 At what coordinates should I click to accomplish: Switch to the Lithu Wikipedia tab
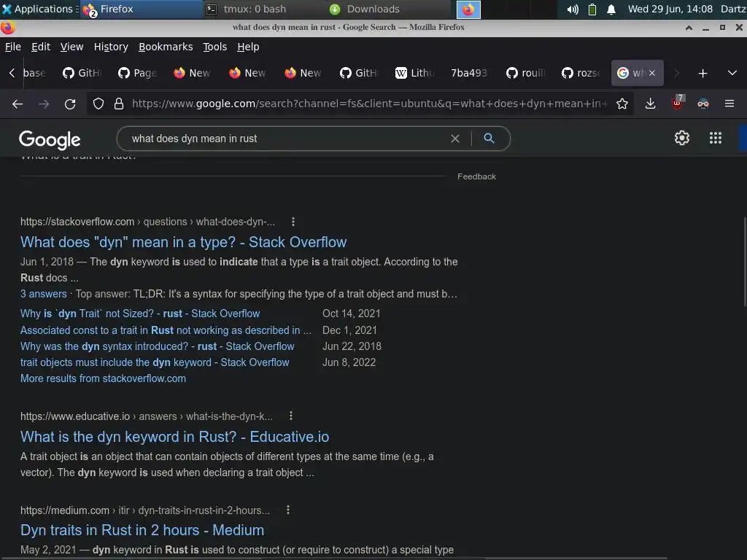(x=415, y=73)
